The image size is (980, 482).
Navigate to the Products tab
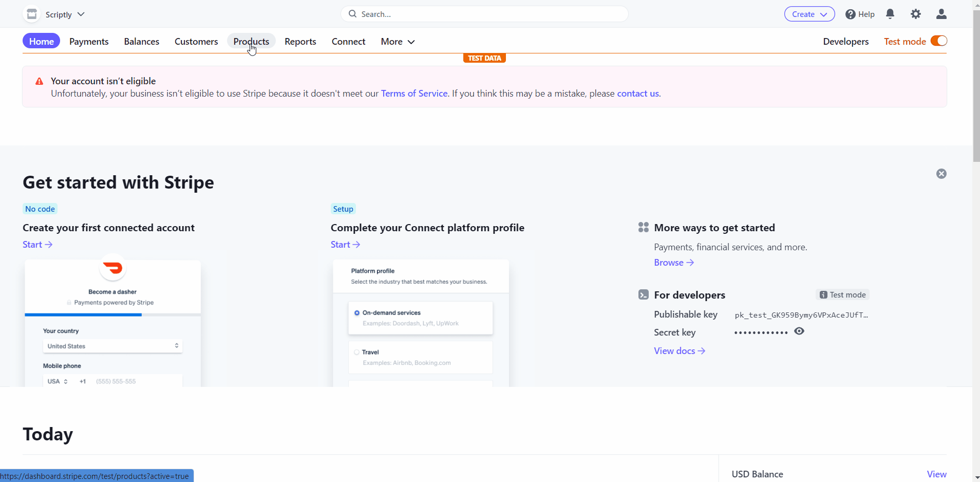tap(251, 41)
